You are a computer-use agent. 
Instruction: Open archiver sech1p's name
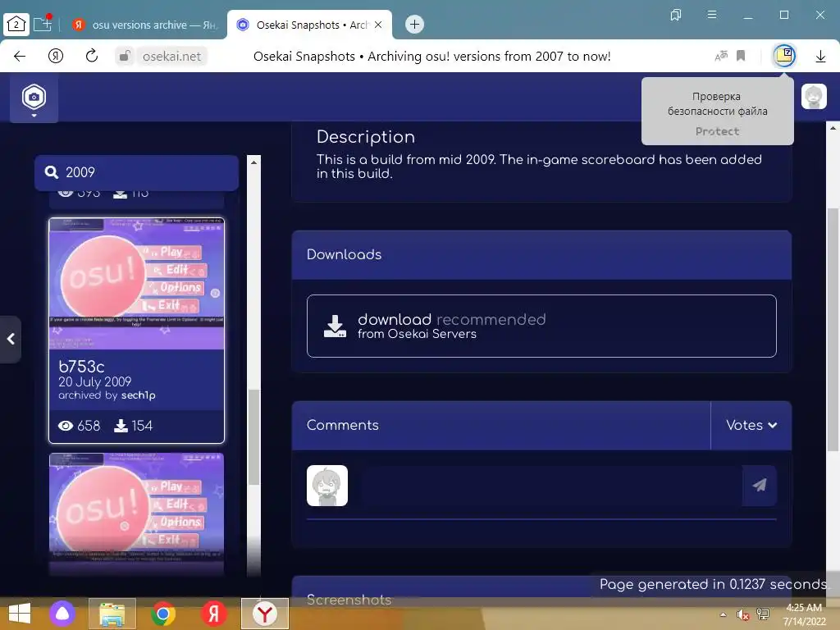tap(138, 395)
